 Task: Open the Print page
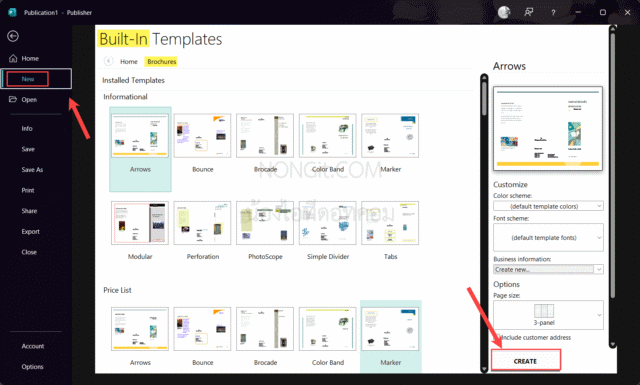point(28,190)
